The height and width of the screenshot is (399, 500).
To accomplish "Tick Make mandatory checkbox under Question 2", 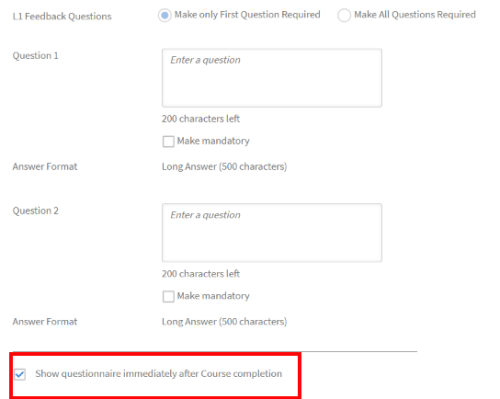I will 168,296.
